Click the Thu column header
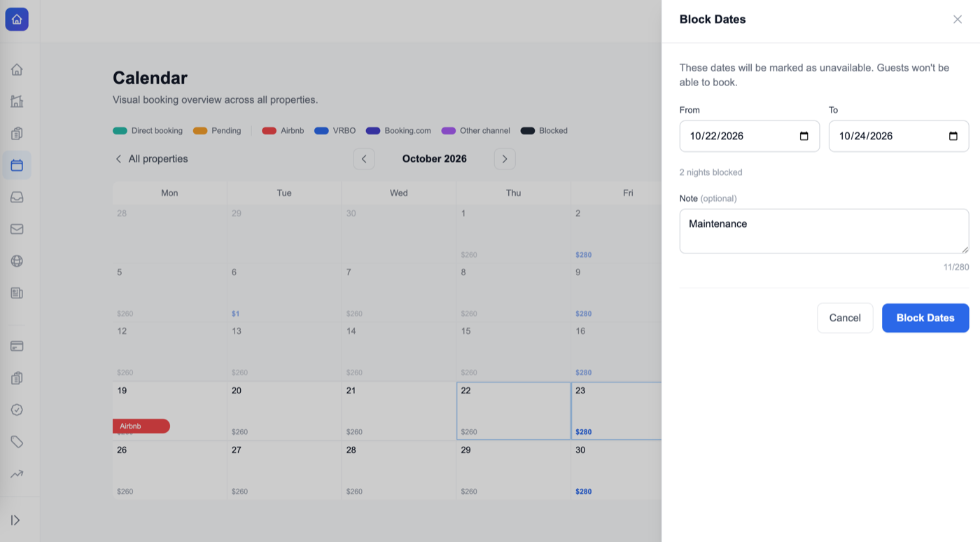 514,193
